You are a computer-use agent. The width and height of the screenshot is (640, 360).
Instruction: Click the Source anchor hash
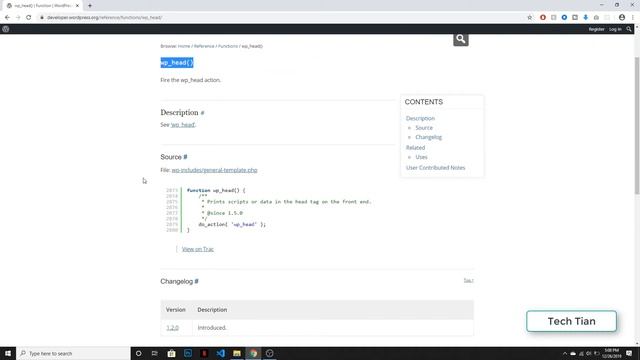pos(185,157)
